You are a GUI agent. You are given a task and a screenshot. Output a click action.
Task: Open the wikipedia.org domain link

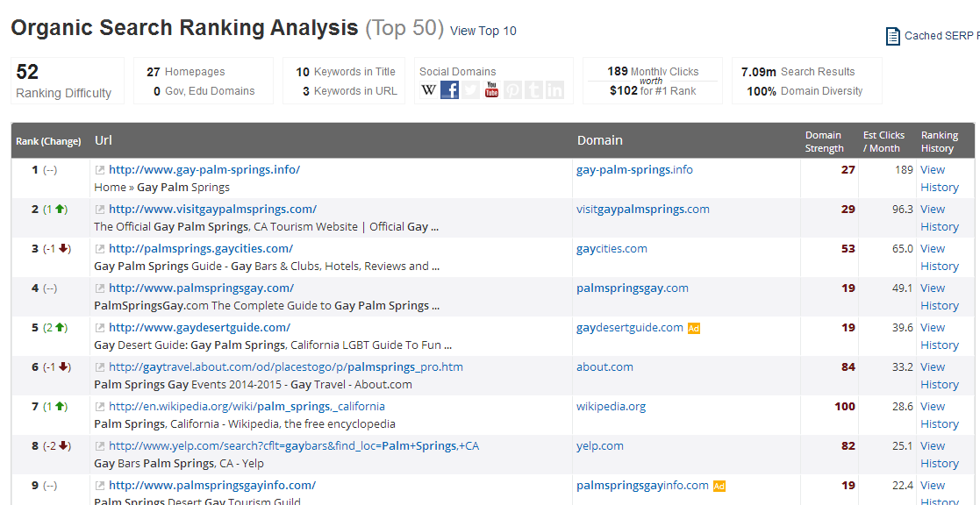(611, 406)
